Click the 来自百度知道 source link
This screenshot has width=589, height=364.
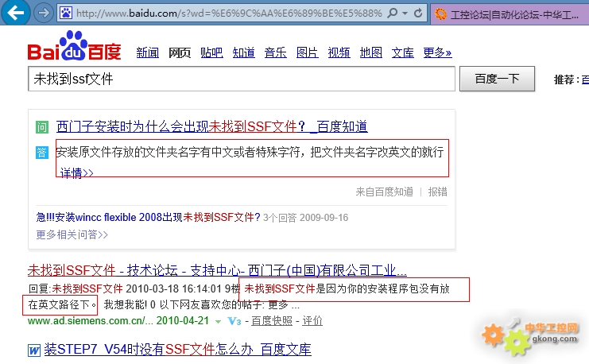tap(384, 192)
